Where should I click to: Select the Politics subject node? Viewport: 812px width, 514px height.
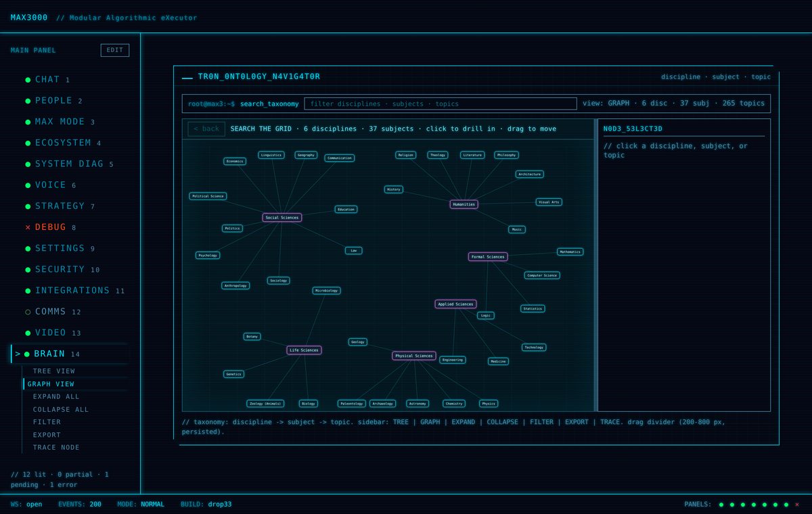pos(232,229)
